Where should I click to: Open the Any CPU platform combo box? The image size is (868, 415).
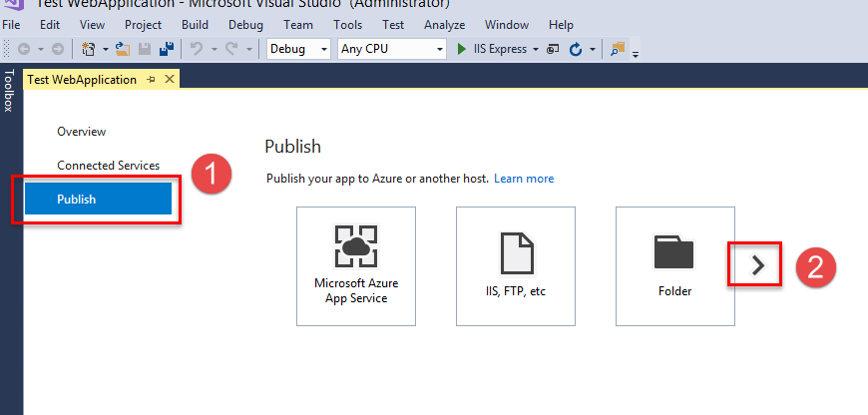(391, 49)
